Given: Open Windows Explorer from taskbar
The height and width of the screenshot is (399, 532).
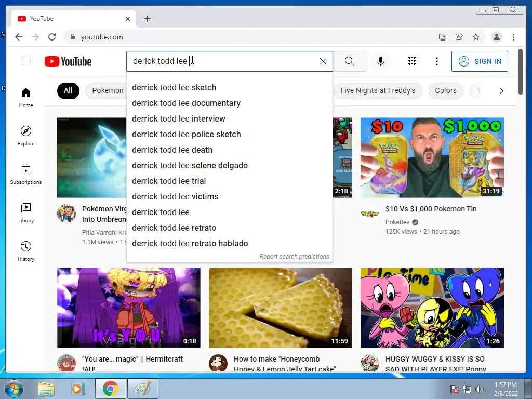Looking at the screenshot, I should tap(46, 389).
